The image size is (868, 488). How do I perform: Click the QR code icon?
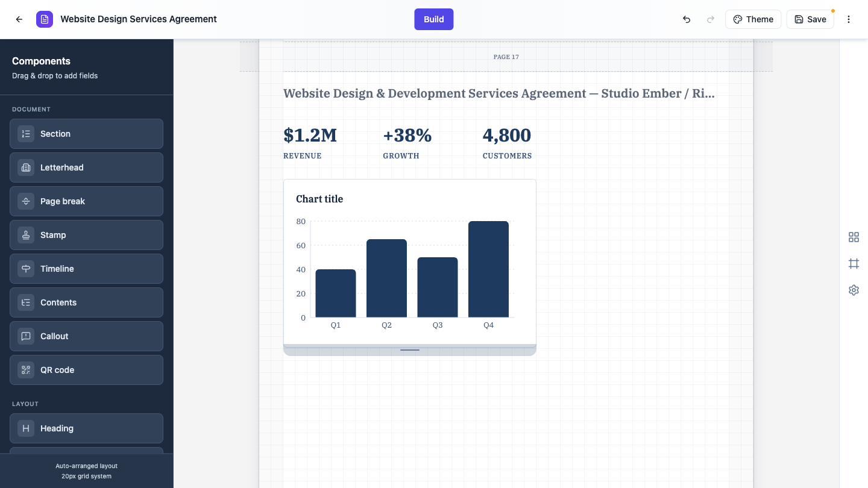click(x=26, y=370)
